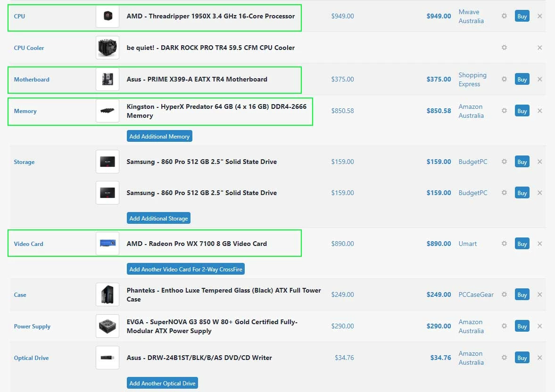Click the Radeon Pro video card thumbnail

click(x=108, y=244)
